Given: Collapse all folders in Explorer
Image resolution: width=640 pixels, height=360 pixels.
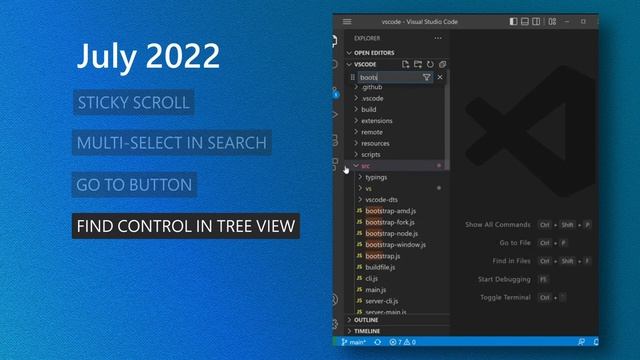Looking at the screenshot, I should click(x=442, y=64).
